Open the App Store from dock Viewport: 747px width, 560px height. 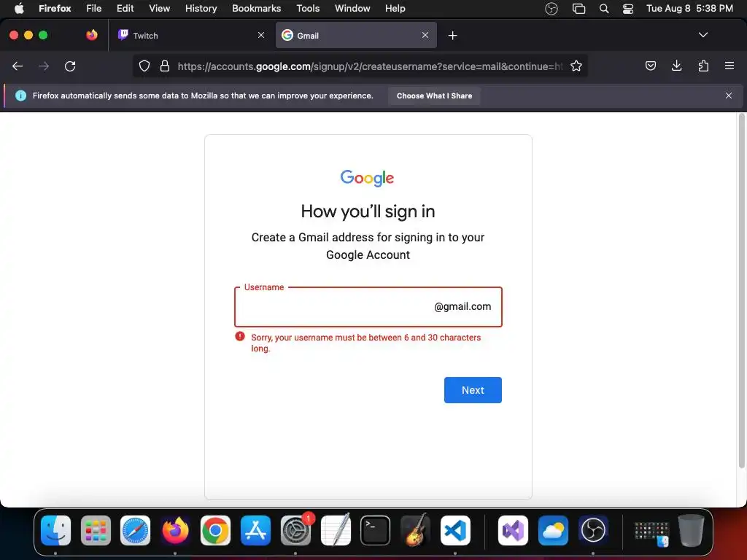(x=255, y=530)
